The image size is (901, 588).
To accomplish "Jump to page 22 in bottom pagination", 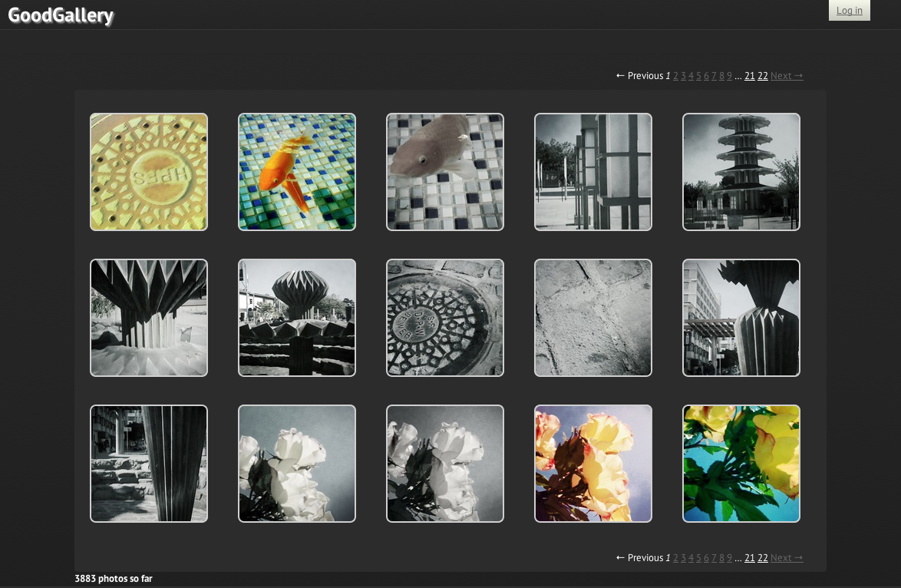I will click(763, 558).
